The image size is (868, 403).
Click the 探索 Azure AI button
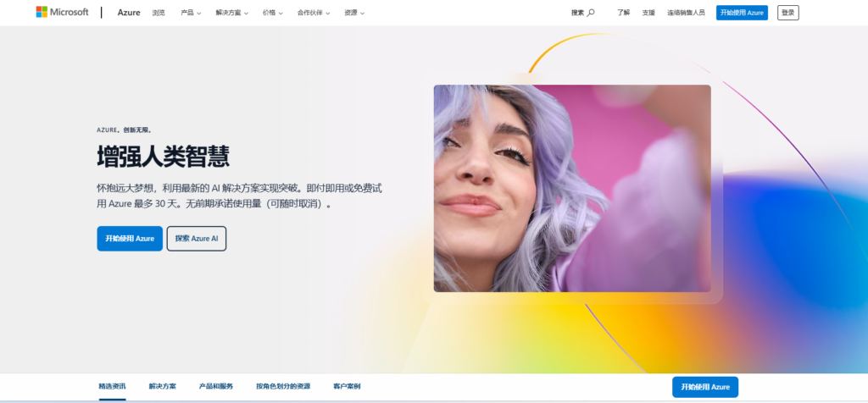click(197, 239)
